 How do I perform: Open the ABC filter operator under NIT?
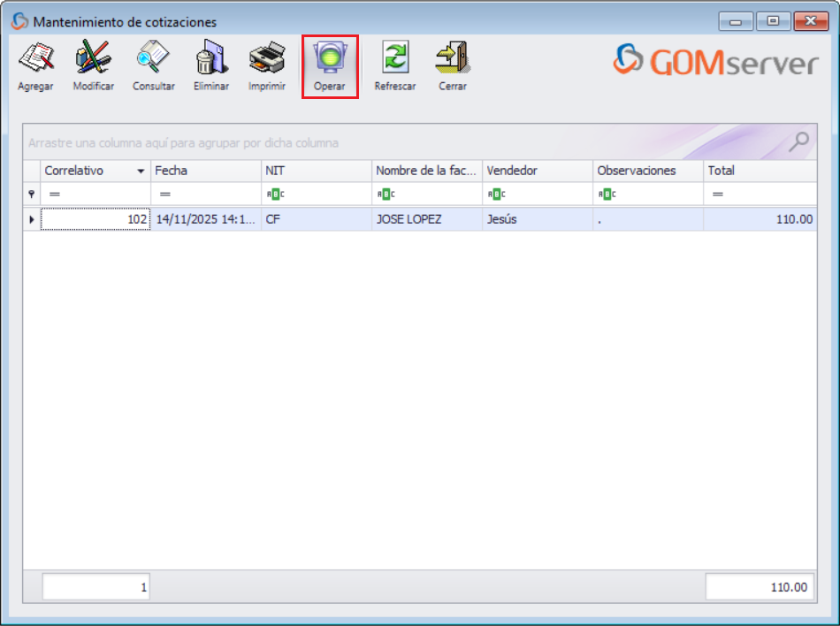point(274,192)
